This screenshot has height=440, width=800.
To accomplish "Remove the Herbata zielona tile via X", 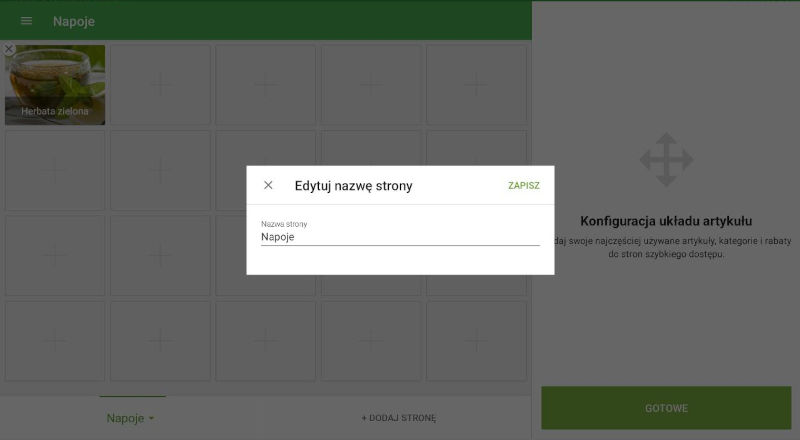I will 9,49.
